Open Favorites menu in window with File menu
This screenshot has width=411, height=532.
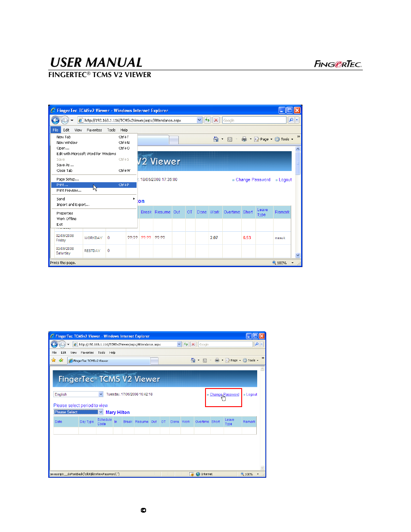click(94, 130)
